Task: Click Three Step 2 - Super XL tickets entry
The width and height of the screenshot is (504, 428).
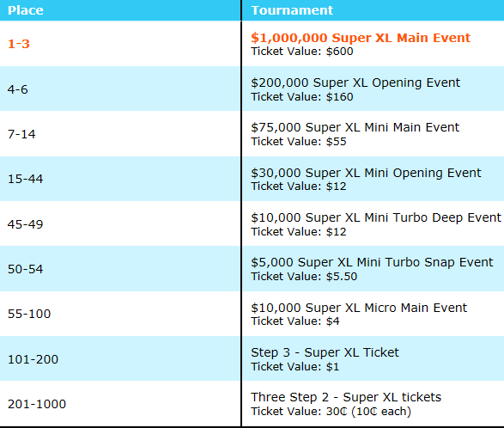Action: [x=346, y=397]
